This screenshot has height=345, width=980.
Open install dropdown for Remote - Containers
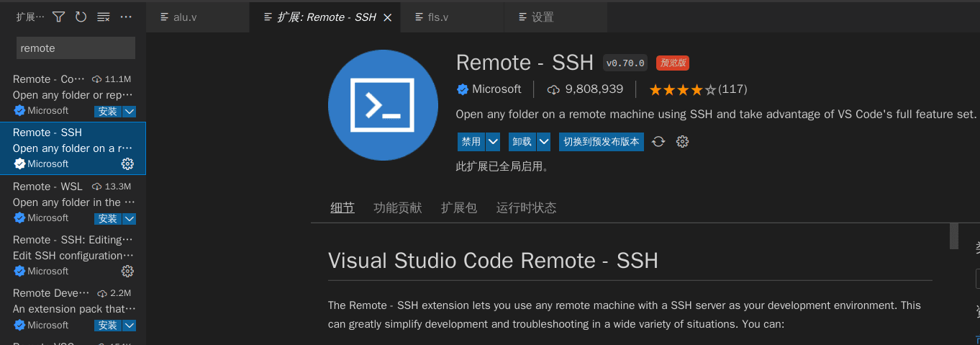click(x=130, y=111)
